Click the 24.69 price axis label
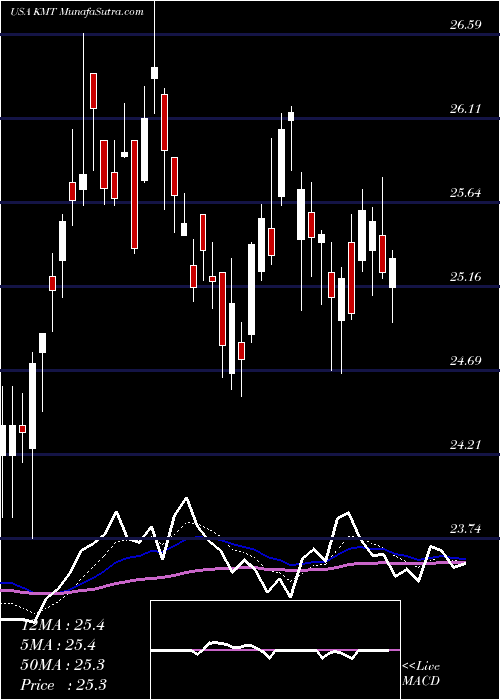Viewport: 500px width, 700px height. click(x=465, y=361)
